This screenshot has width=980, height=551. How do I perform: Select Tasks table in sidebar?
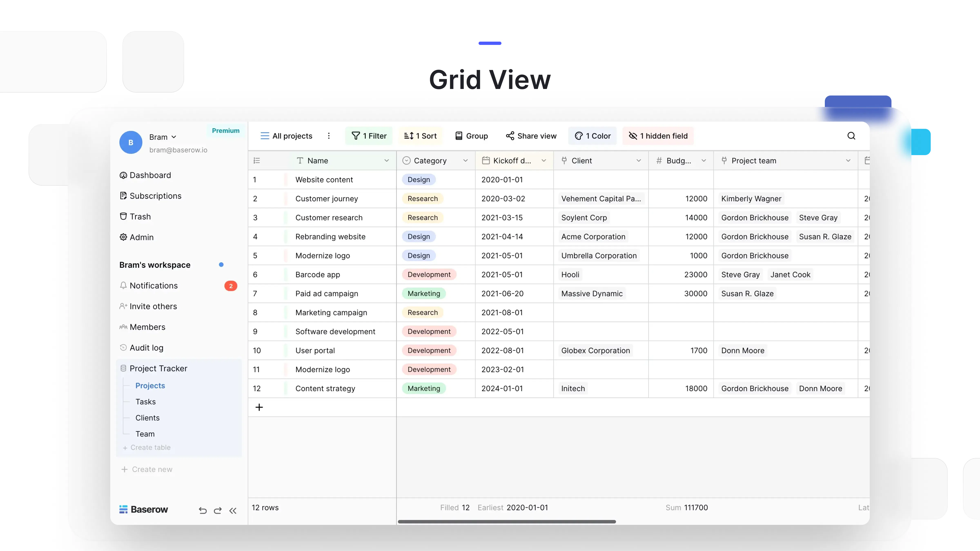[145, 402]
